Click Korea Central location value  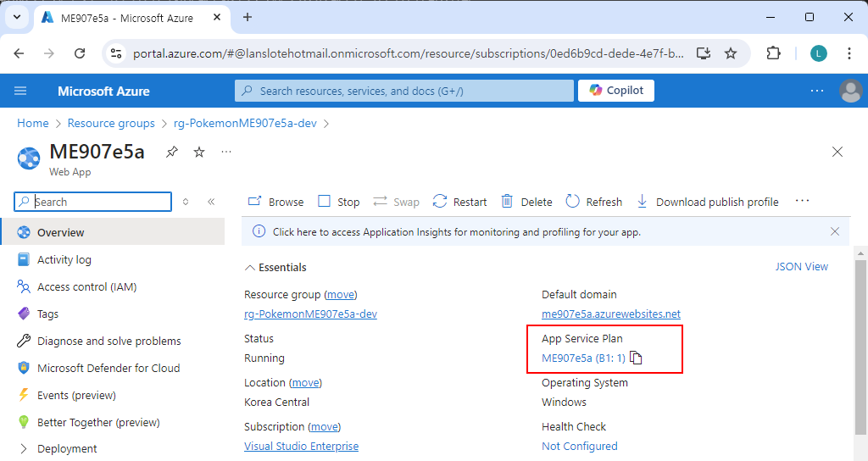point(277,403)
